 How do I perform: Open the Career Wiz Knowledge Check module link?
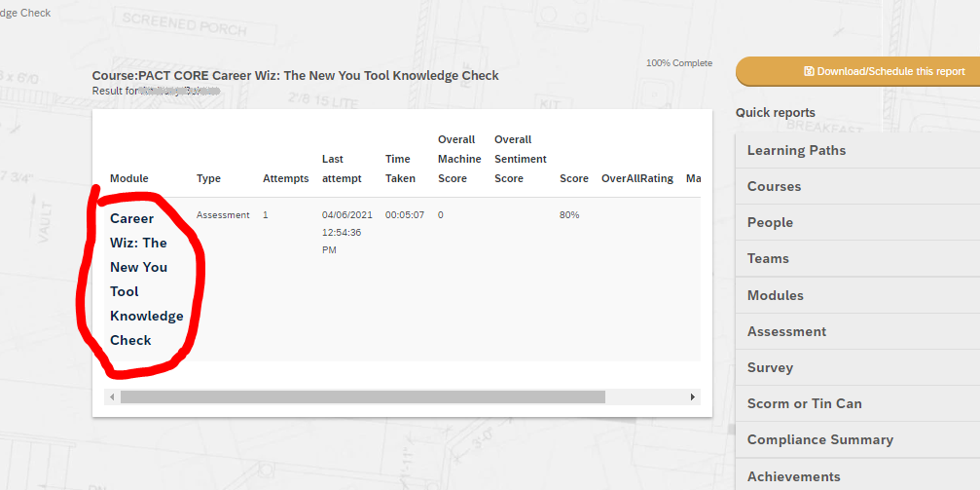click(x=146, y=279)
